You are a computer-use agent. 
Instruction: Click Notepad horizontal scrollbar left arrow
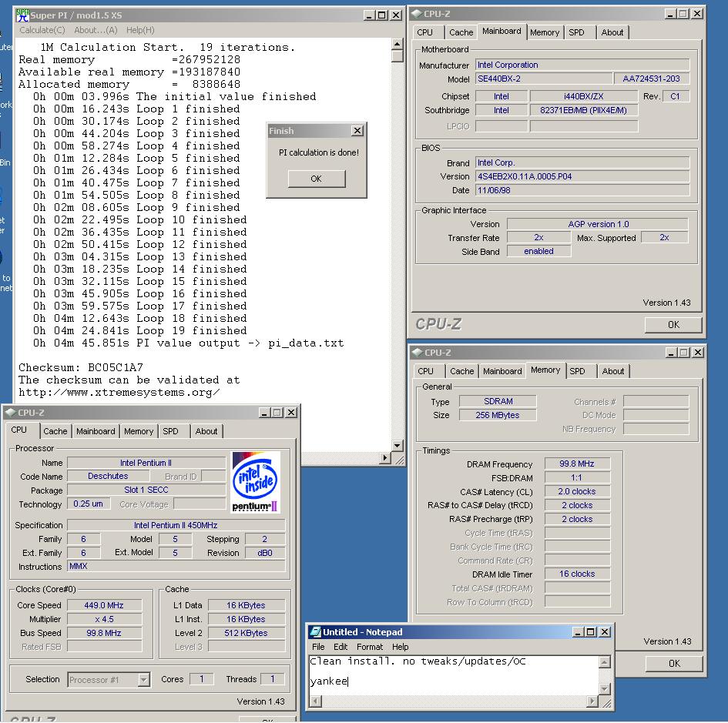[316, 701]
